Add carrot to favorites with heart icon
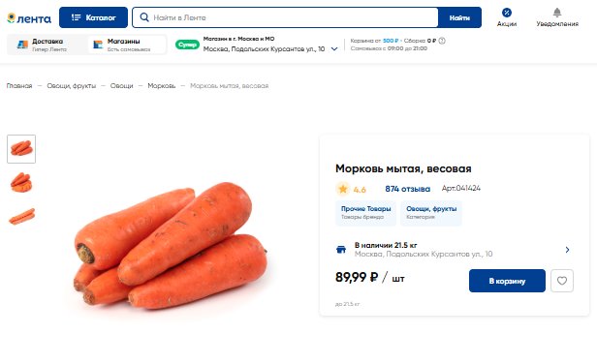597x364 pixels. (x=562, y=281)
